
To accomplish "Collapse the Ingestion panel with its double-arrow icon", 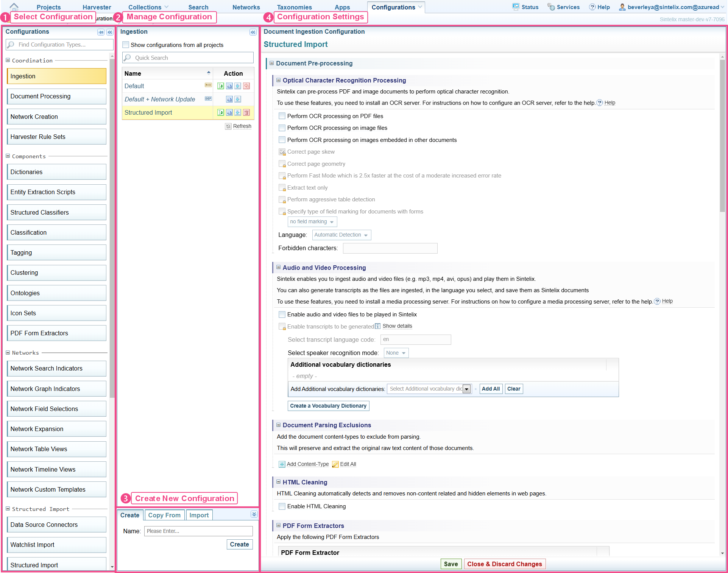I will click(x=253, y=32).
